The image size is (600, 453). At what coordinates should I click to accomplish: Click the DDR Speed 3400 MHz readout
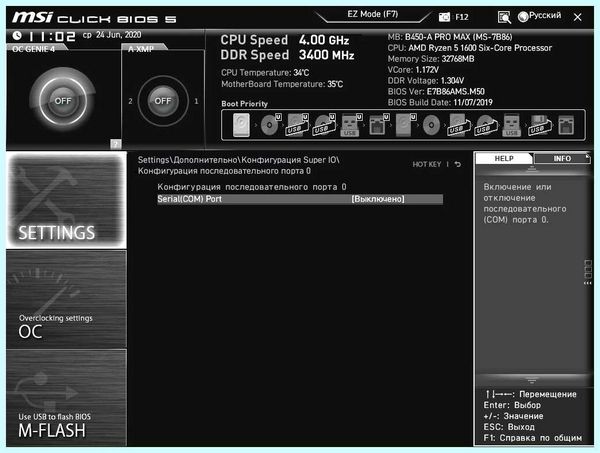[x=287, y=55]
